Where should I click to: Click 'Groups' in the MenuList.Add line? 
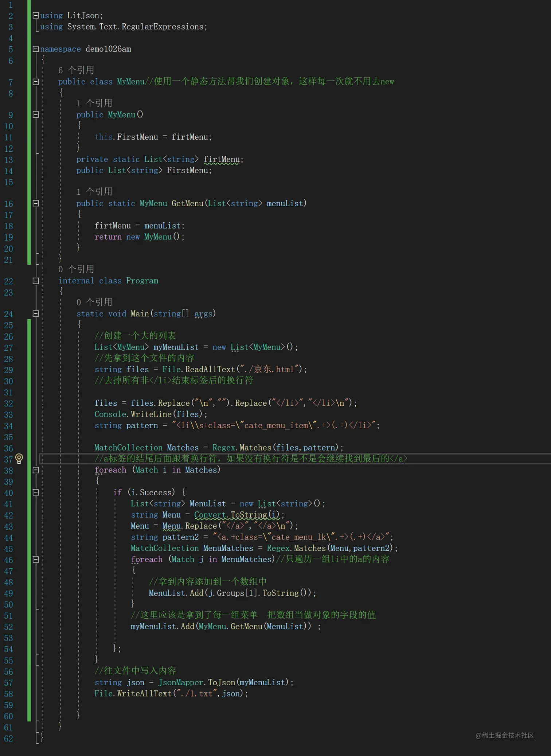pos(231,593)
